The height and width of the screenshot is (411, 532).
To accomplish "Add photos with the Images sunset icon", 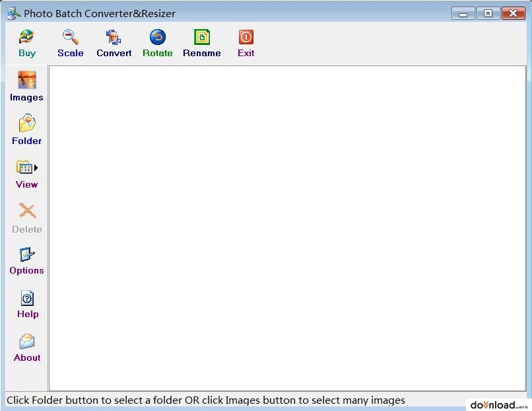I will tap(27, 80).
